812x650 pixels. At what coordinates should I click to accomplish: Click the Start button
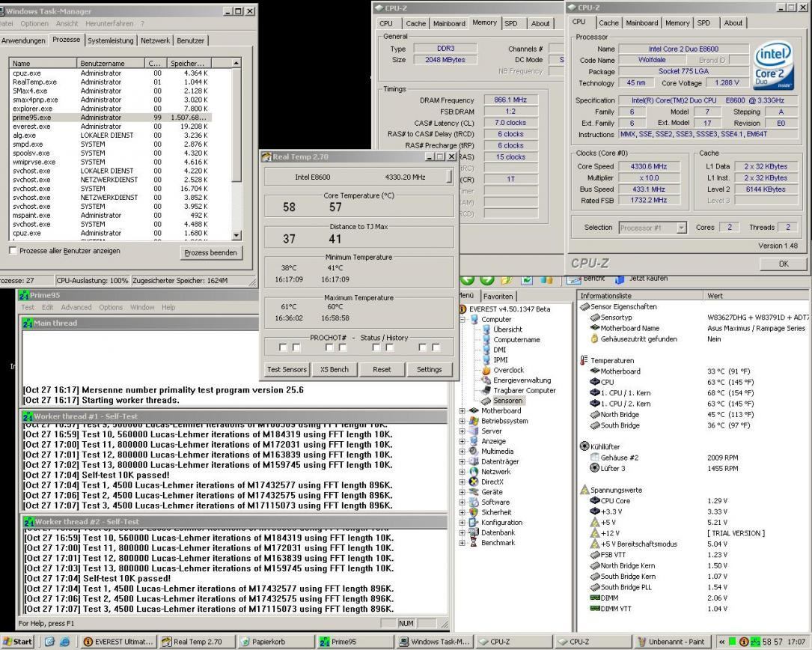click(17, 642)
